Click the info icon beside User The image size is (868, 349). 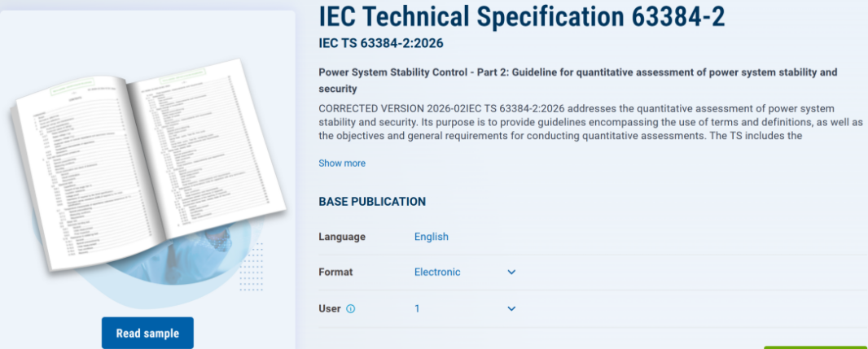tap(351, 309)
